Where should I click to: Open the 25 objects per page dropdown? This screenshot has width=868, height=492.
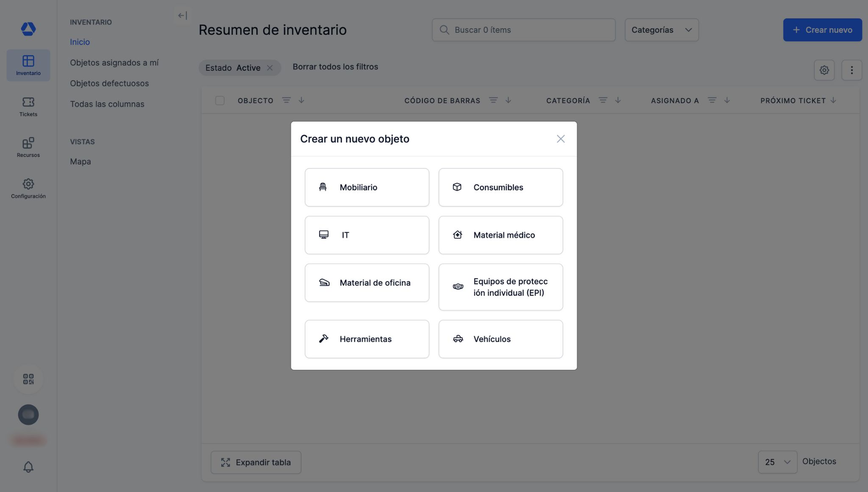click(777, 462)
